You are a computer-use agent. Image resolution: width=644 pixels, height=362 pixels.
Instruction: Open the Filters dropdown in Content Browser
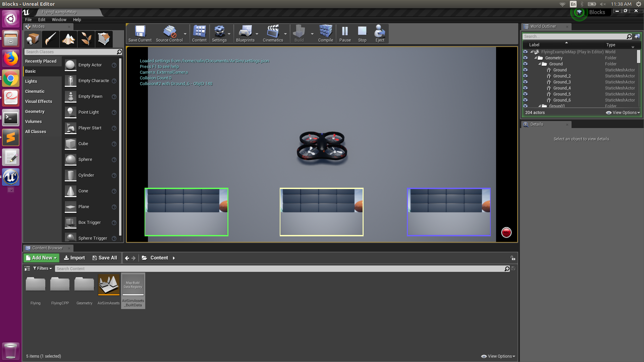click(43, 268)
